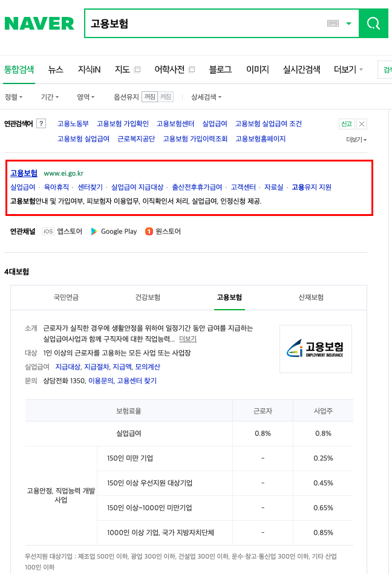Open the 실업급여 지급대상 sublink
Viewport: 392px width, 574px height.
click(137, 187)
